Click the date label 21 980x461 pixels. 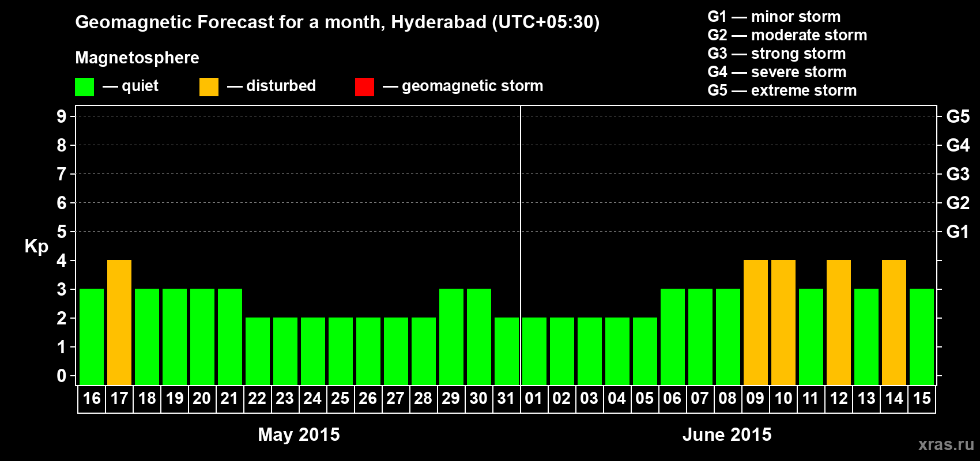pos(229,398)
